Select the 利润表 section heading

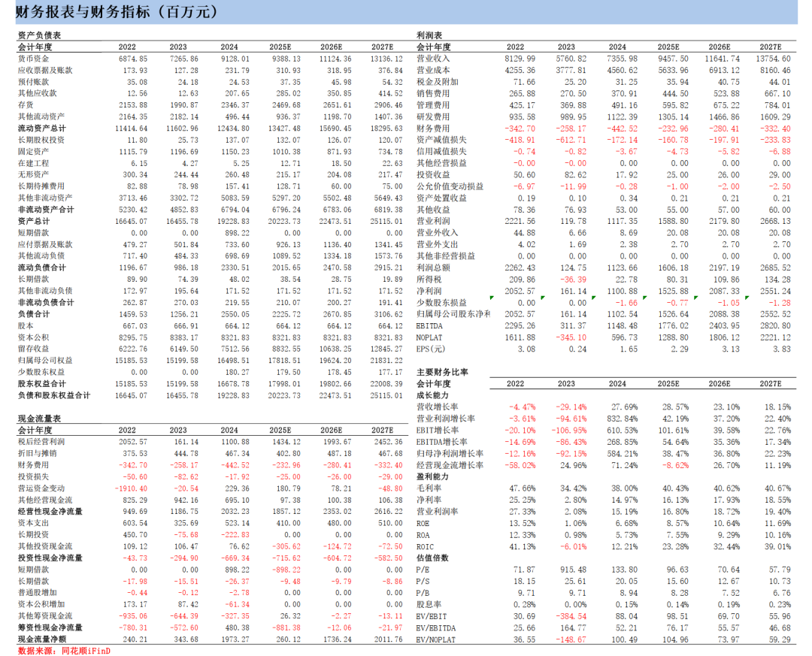[429, 35]
